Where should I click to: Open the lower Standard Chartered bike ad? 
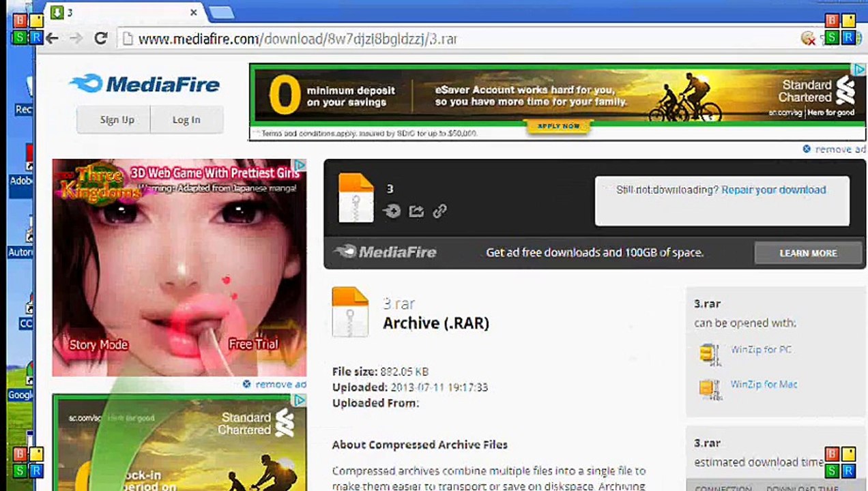tap(179, 442)
